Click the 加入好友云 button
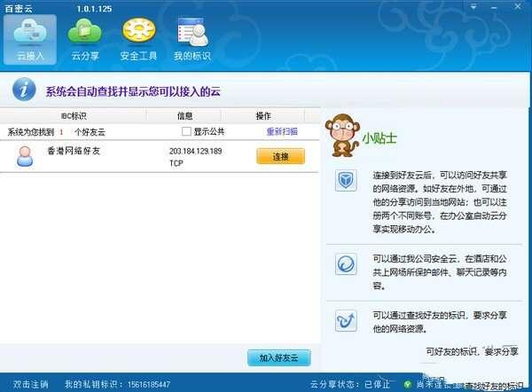This screenshot has height=392, width=532. pyautogui.click(x=278, y=357)
